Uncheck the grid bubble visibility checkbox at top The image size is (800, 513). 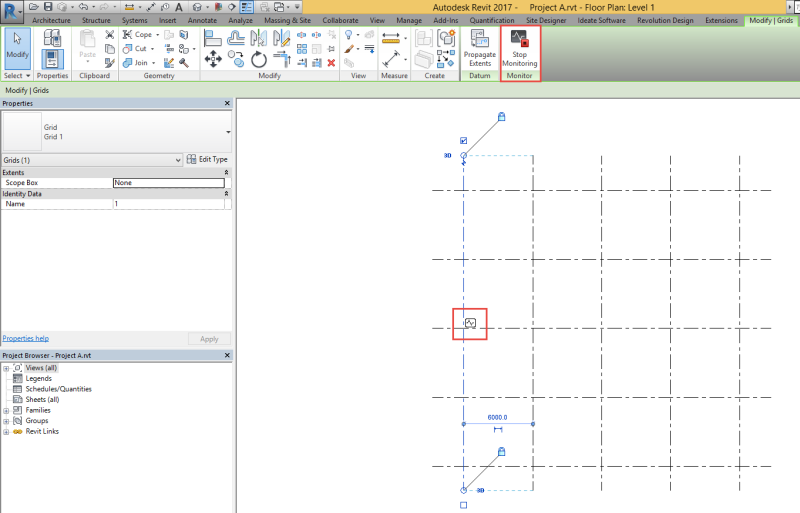tap(463, 140)
